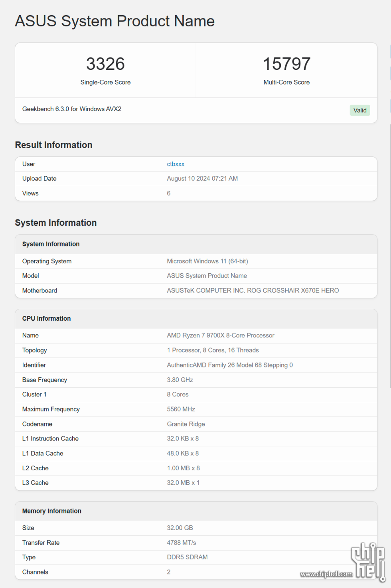Open the ctbxxx user profile link
The height and width of the screenshot is (588, 391).
176,164
